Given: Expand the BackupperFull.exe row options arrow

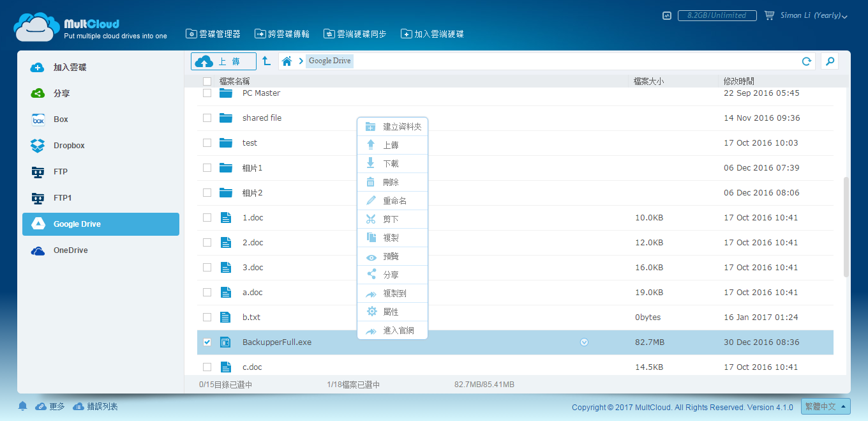Looking at the screenshot, I should click(584, 342).
